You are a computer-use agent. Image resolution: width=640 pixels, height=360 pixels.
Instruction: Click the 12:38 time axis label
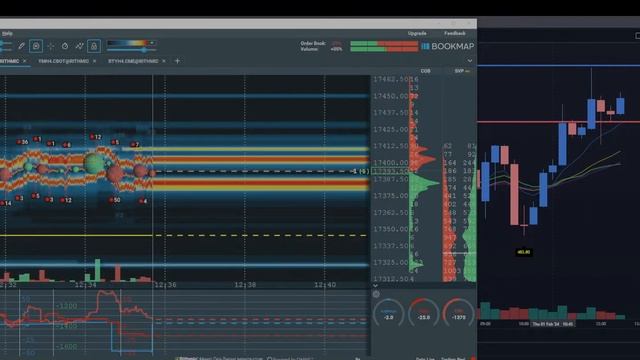click(x=245, y=285)
